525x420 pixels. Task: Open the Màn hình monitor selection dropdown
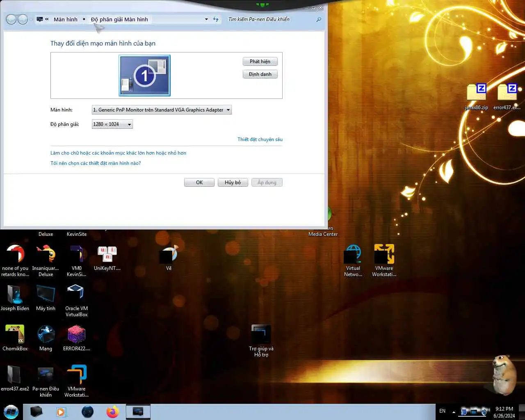pyautogui.click(x=162, y=110)
